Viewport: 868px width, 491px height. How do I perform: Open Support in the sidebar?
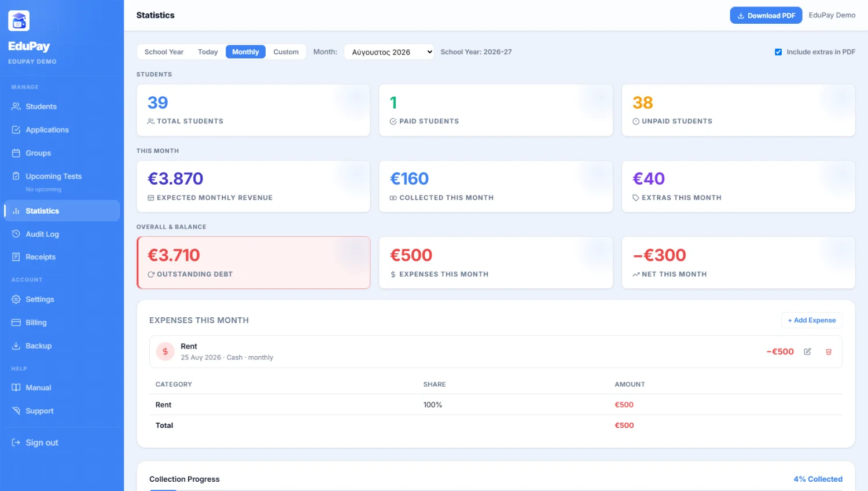click(x=62, y=411)
